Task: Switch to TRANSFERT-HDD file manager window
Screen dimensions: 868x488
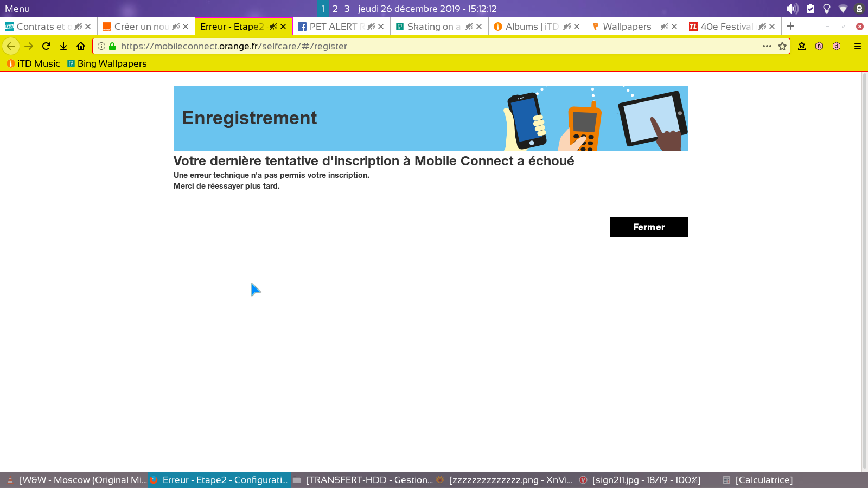Action: tap(362, 480)
